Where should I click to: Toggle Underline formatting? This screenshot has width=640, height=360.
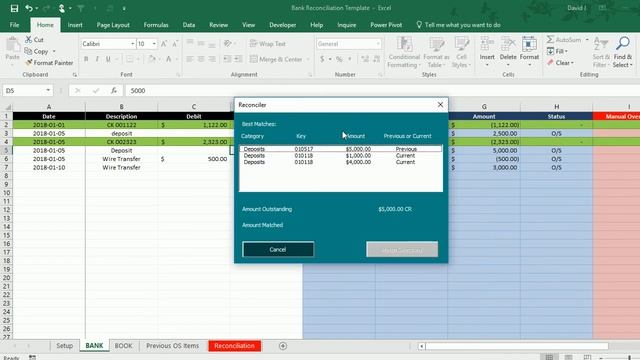coord(108,59)
